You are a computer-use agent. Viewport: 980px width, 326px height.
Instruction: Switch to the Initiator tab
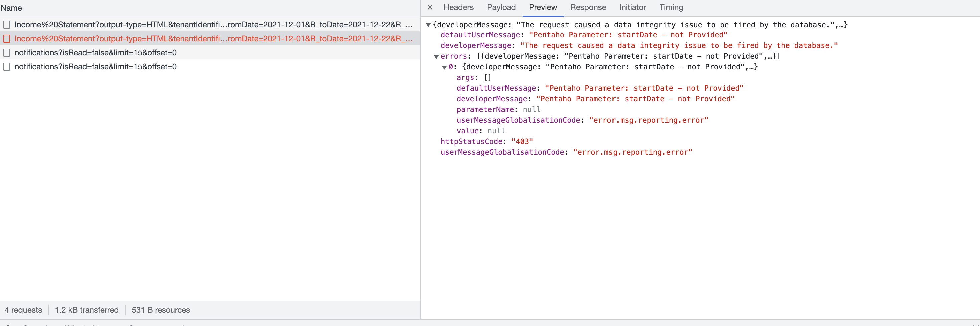click(x=632, y=7)
